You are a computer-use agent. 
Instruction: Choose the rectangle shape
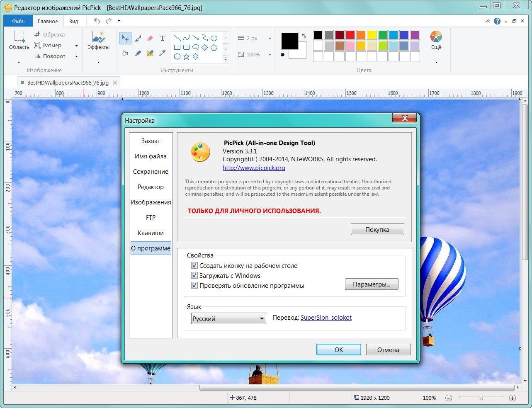(x=177, y=47)
